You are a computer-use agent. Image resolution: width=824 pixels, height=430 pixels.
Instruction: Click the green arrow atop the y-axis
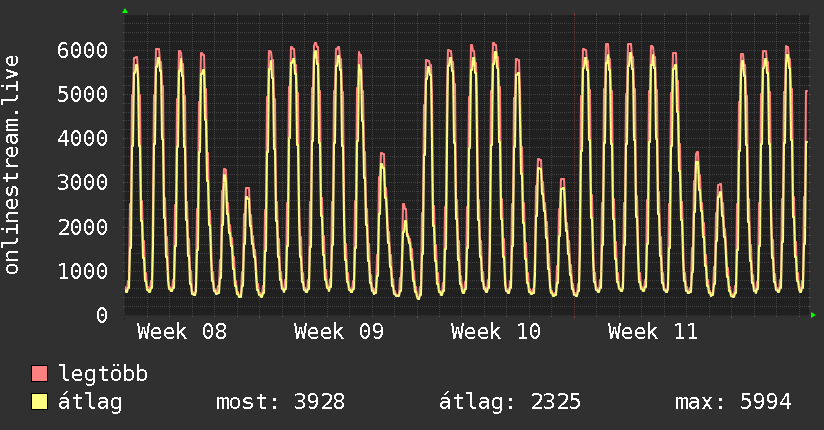point(125,11)
